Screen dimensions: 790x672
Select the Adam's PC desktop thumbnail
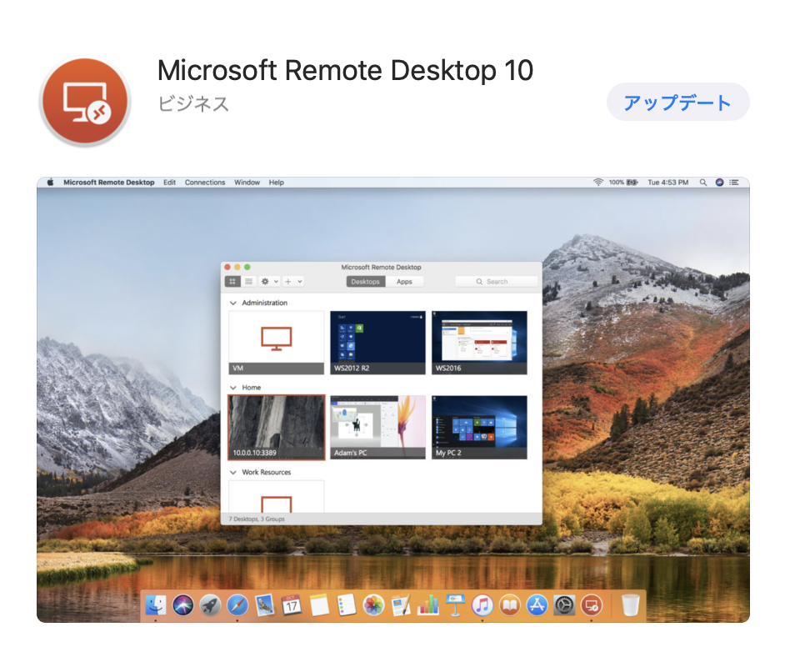coord(377,428)
